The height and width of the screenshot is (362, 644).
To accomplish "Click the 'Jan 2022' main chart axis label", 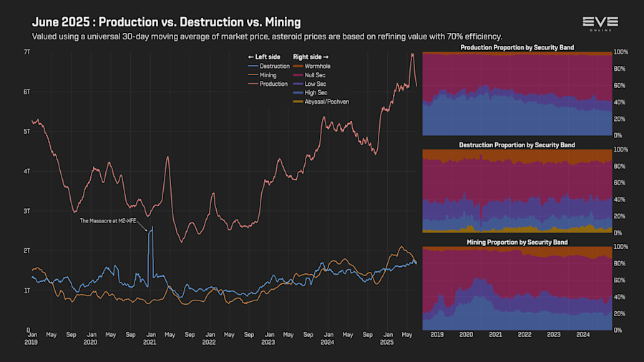I will 209,338.
